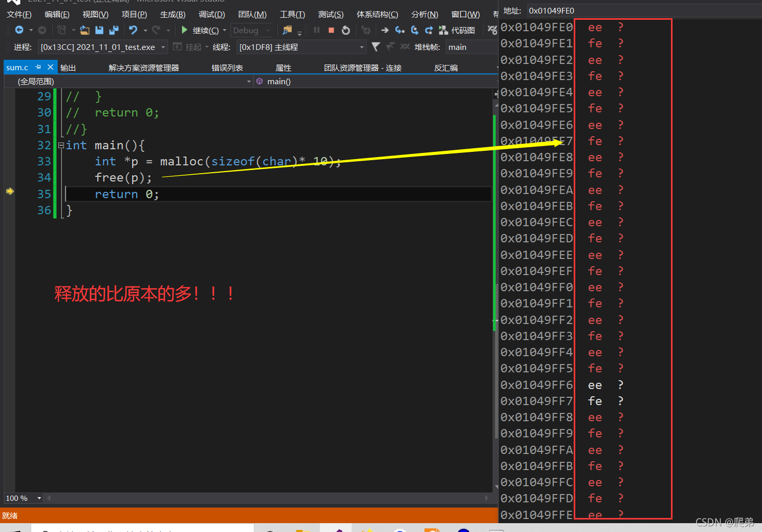Click the Show Next Statement arrow

coord(385,30)
